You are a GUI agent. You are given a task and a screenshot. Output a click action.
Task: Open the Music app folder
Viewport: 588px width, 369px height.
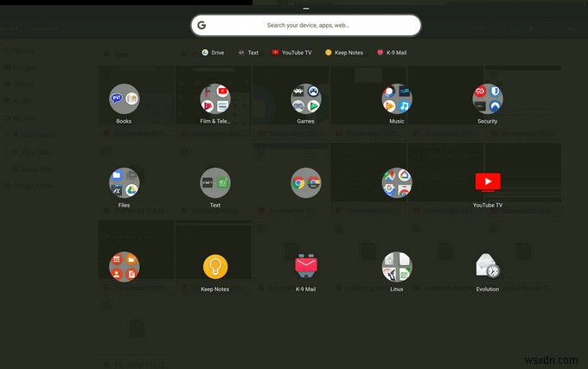397,99
